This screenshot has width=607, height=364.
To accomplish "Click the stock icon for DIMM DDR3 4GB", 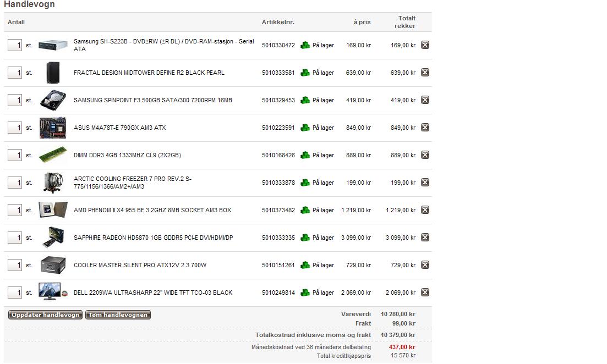I will (x=305, y=155).
